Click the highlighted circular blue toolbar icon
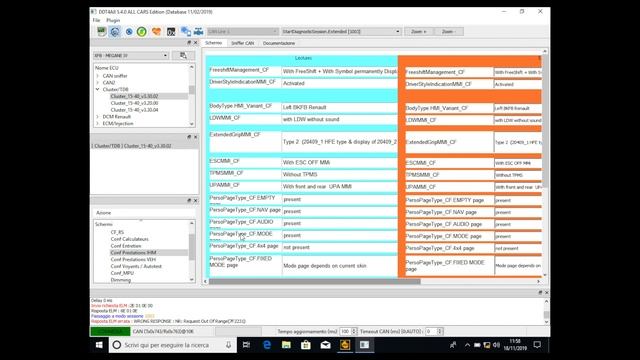Image resolution: width=640 pixels, height=360 pixels. click(x=115, y=31)
